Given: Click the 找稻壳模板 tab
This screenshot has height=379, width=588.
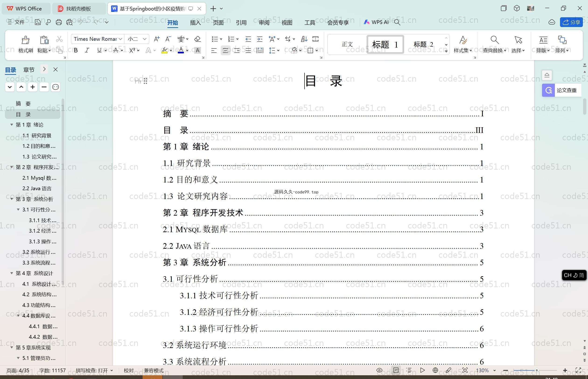Looking at the screenshot, I should pos(78,9).
